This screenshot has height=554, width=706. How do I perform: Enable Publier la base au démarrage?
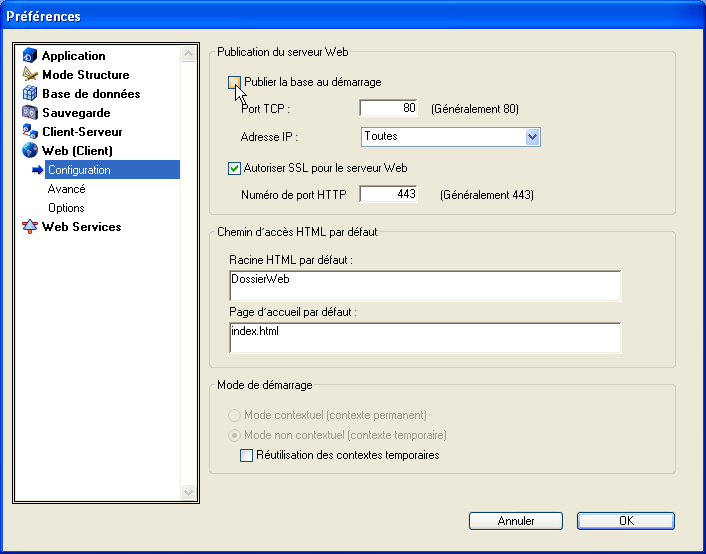point(235,82)
